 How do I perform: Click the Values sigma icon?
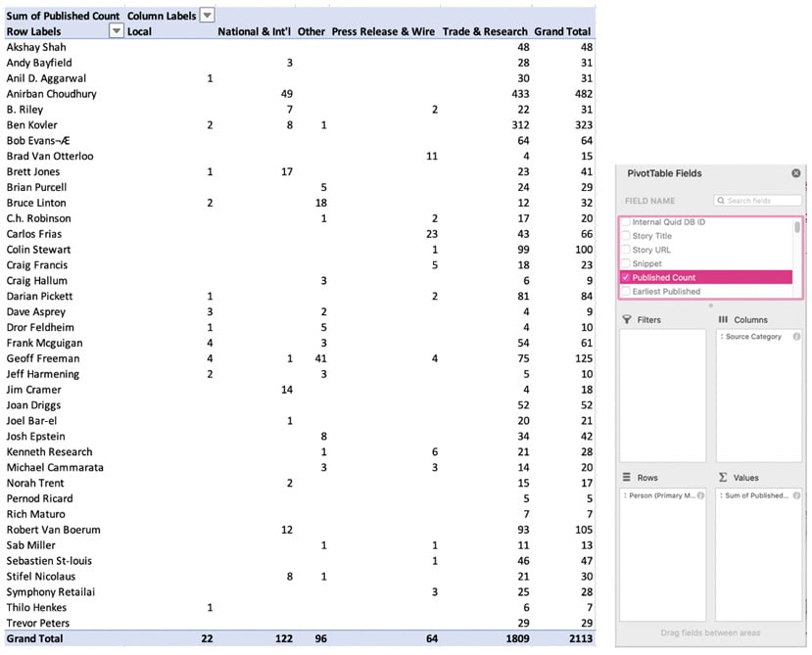723,478
